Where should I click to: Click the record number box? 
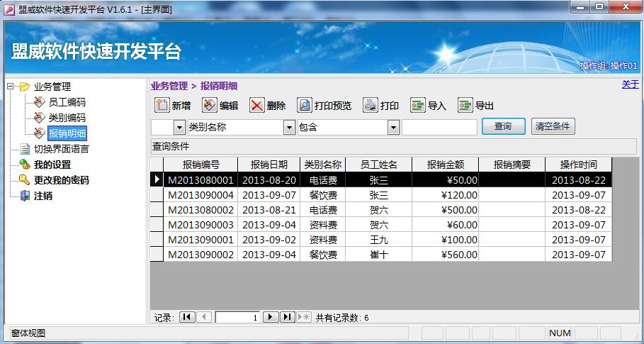[237, 317]
